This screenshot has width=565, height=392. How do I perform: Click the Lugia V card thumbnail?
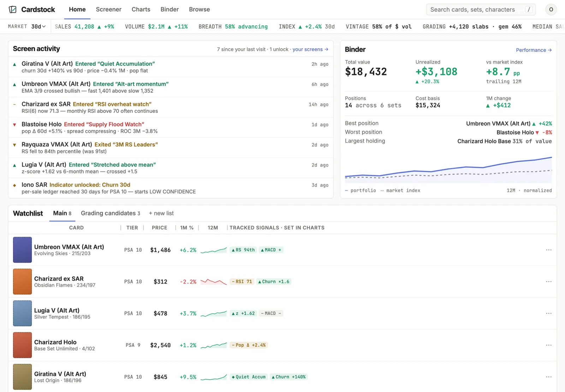(22, 313)
